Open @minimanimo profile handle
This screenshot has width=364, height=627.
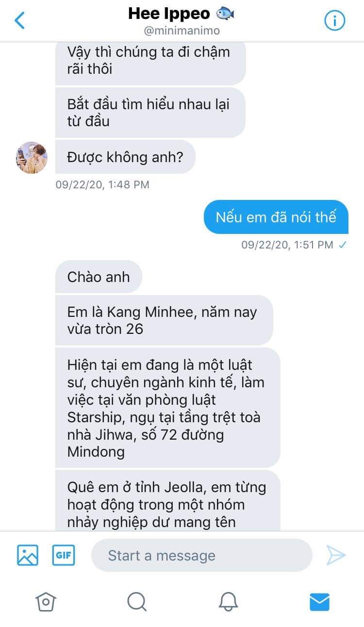click(x=182, y=31)
